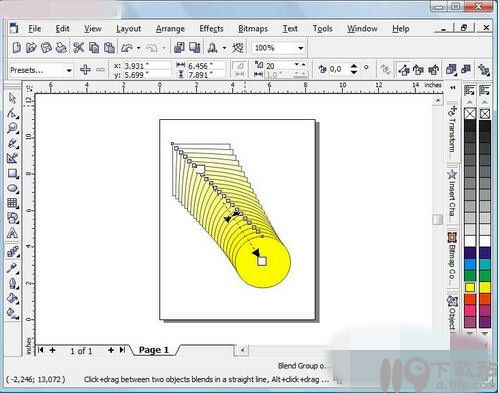Select the Interactive Blend tool
This screenshot has height=393, width=499.
(x=13, y=252)
